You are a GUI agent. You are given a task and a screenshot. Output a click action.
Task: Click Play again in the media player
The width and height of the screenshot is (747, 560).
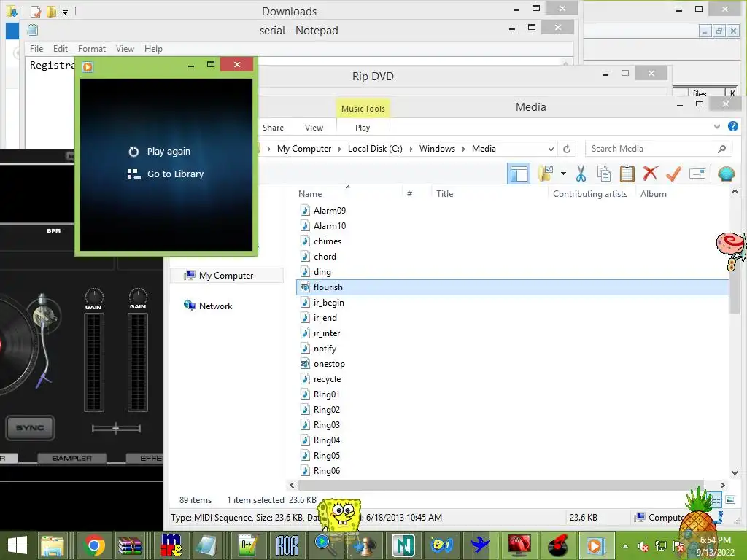[x=160, y=152]
